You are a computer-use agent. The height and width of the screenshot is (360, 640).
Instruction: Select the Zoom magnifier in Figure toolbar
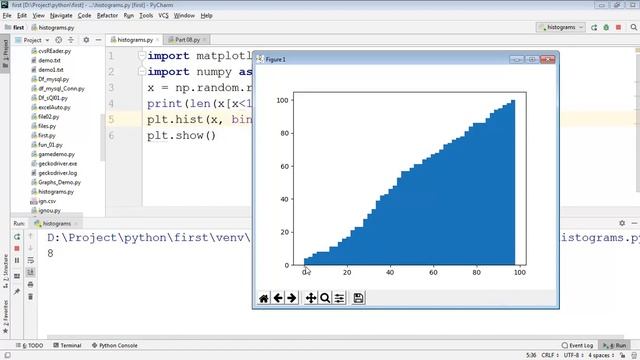325,298
